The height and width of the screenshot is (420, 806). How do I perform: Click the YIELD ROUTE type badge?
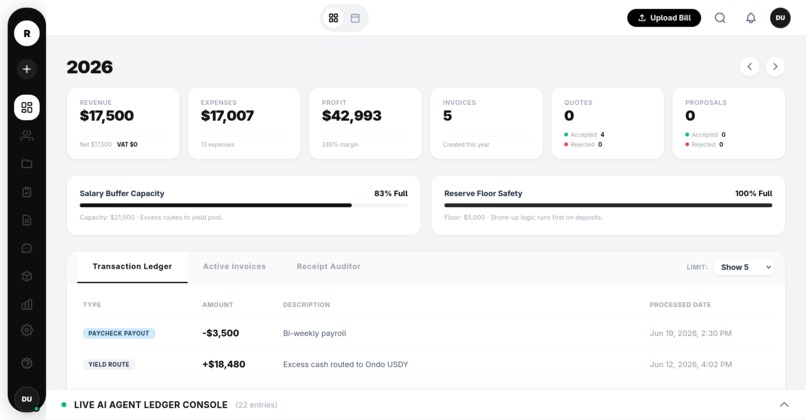[x=109, y=364]
